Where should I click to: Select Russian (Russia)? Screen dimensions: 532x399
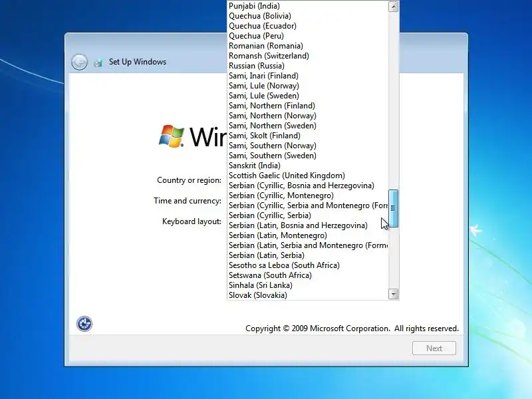(x=308, y=66)
